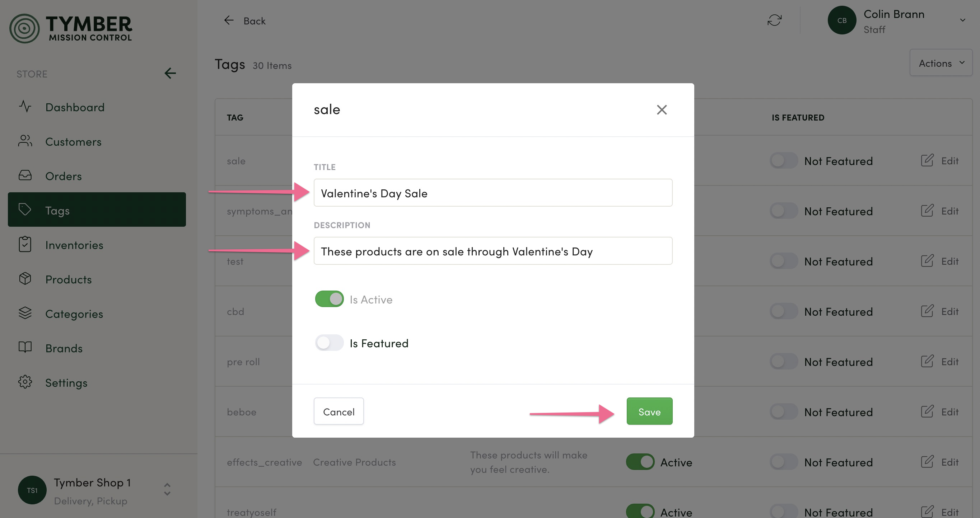Click the CB user avatar
Viewport: 980px width, 518px height.
tap(842, 20)
